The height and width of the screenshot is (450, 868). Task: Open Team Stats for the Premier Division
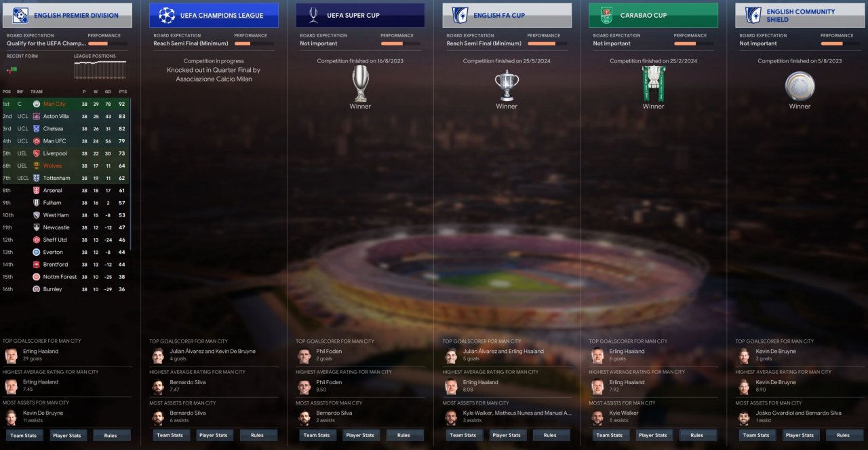coord(24,435)
